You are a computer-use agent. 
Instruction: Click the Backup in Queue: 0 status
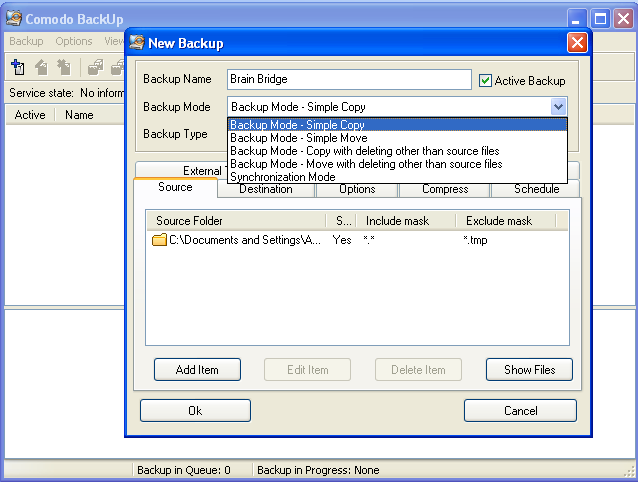click(184, 470)
